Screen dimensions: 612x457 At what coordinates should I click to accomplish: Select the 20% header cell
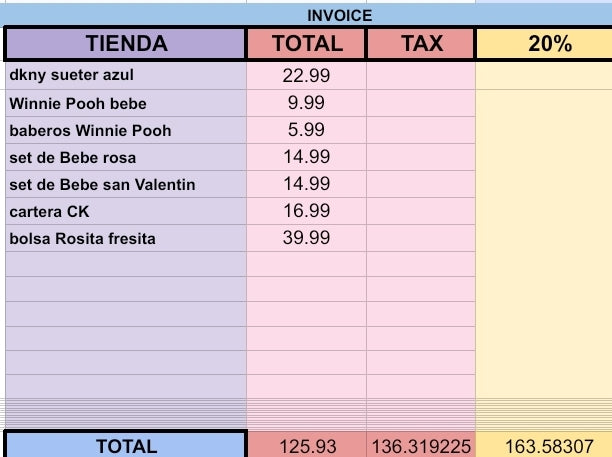543,44
